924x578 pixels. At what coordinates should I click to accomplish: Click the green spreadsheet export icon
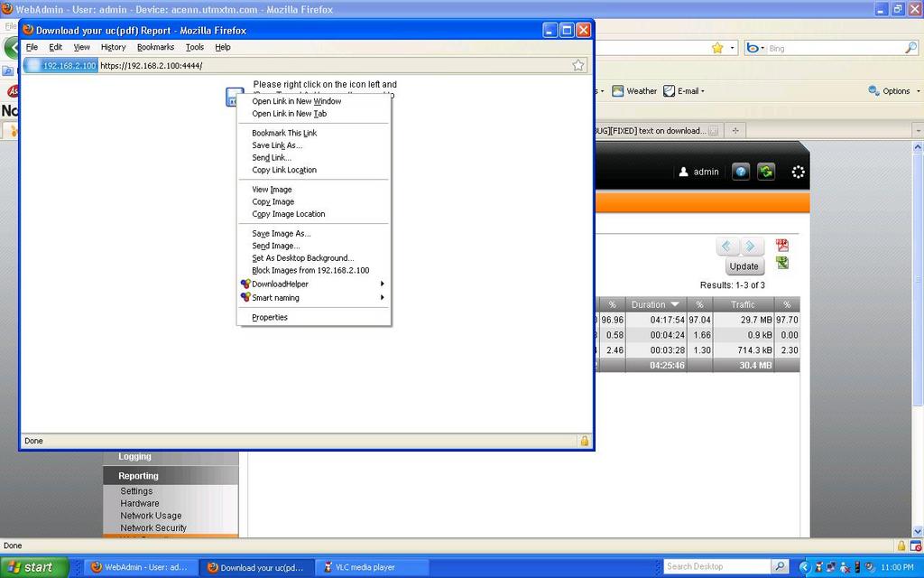point(782,263)
